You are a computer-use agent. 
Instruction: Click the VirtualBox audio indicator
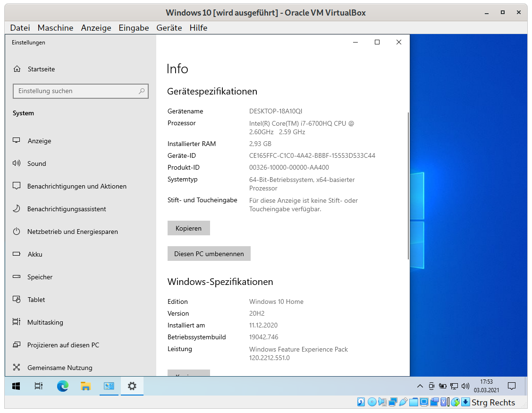(x=382, y=403)
